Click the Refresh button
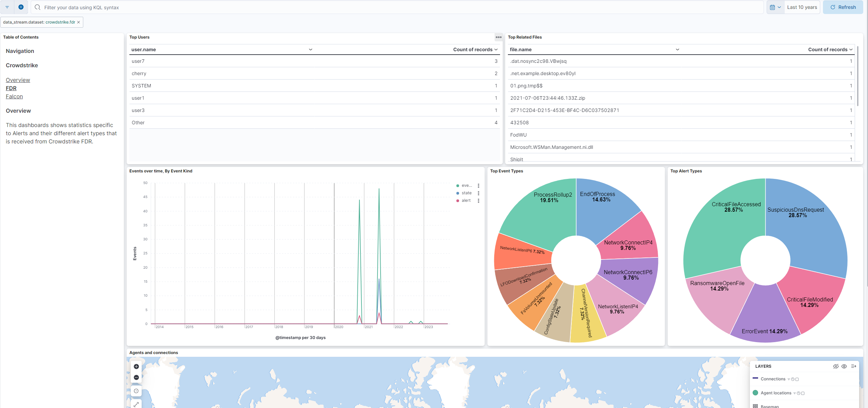 843,7
